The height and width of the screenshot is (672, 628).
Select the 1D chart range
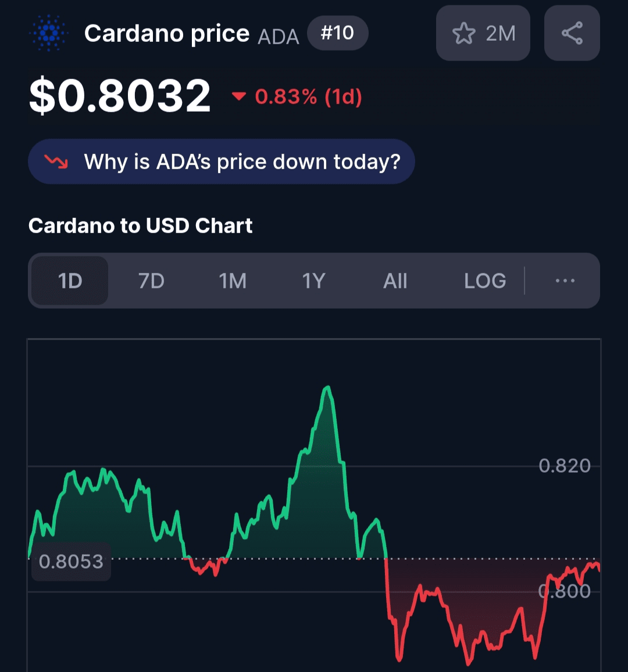[x=70, y=281]
